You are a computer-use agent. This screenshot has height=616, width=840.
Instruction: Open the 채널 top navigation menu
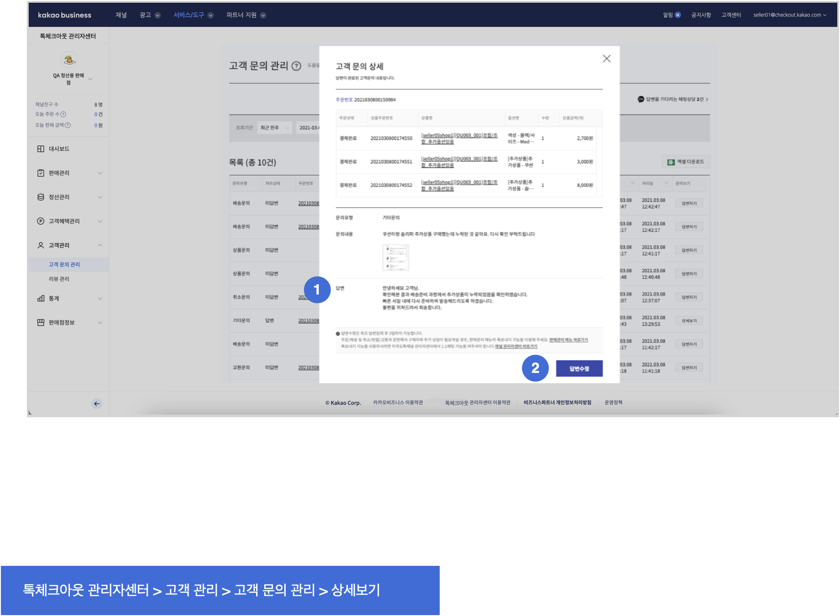121,15
